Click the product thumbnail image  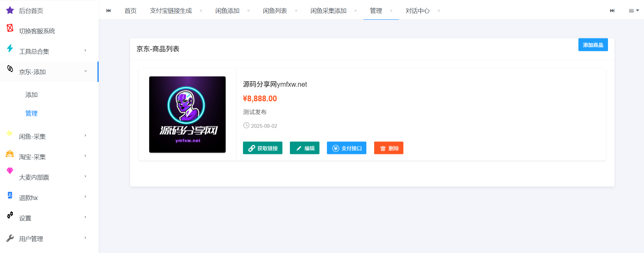(187, 115)
